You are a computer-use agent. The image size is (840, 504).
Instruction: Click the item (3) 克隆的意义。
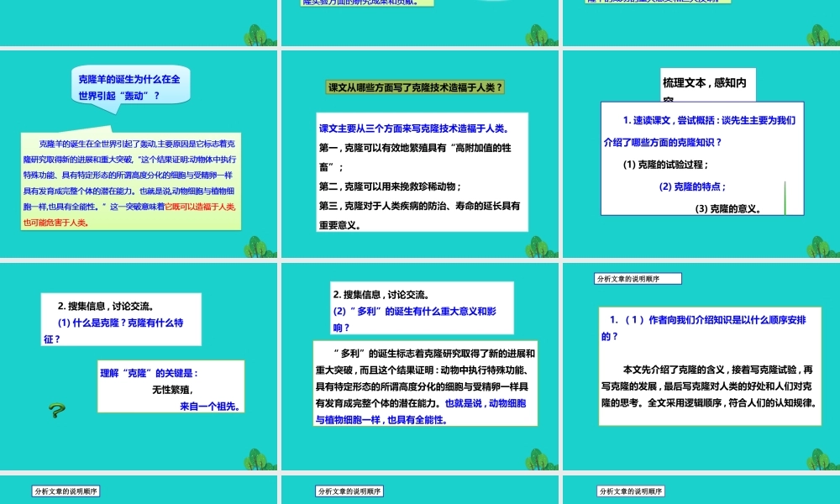[x=728, y=208]
